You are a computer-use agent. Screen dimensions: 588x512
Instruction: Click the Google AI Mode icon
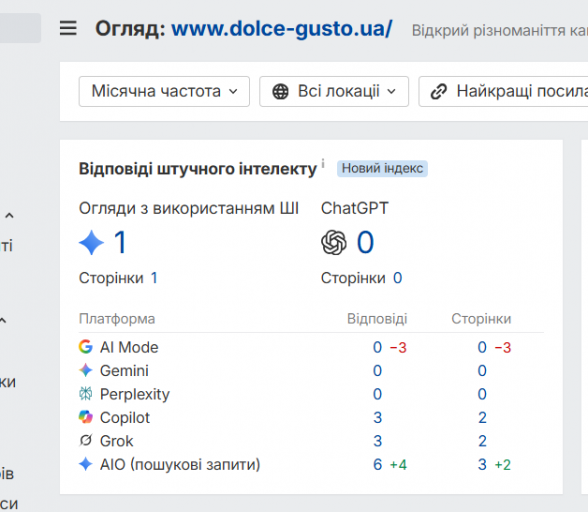click(x=86, y=347)
